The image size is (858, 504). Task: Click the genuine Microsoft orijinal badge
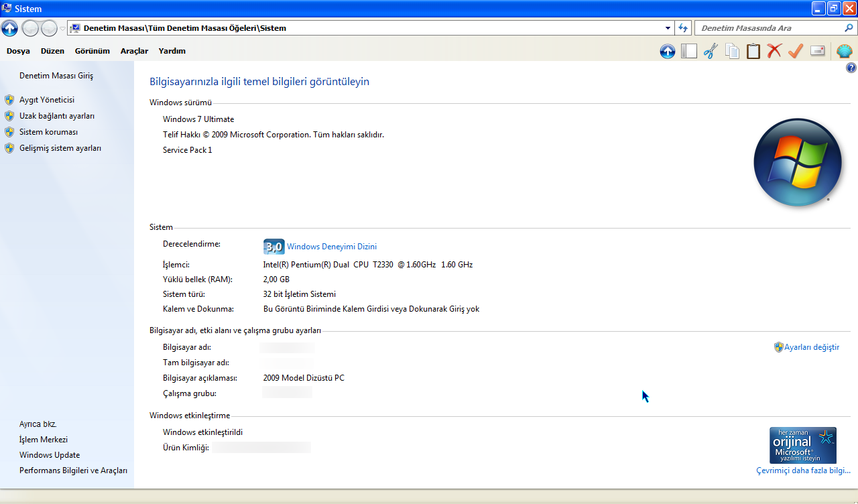803,445
